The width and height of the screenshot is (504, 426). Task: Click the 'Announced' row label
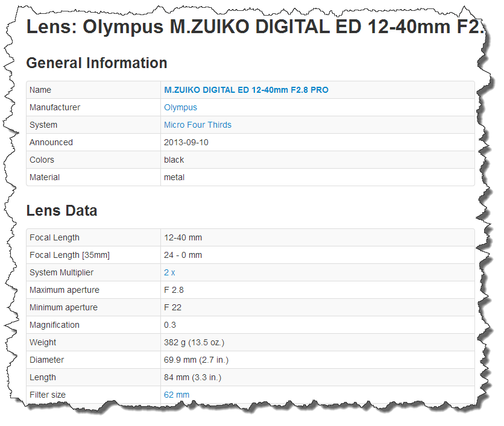pos(51,142)
